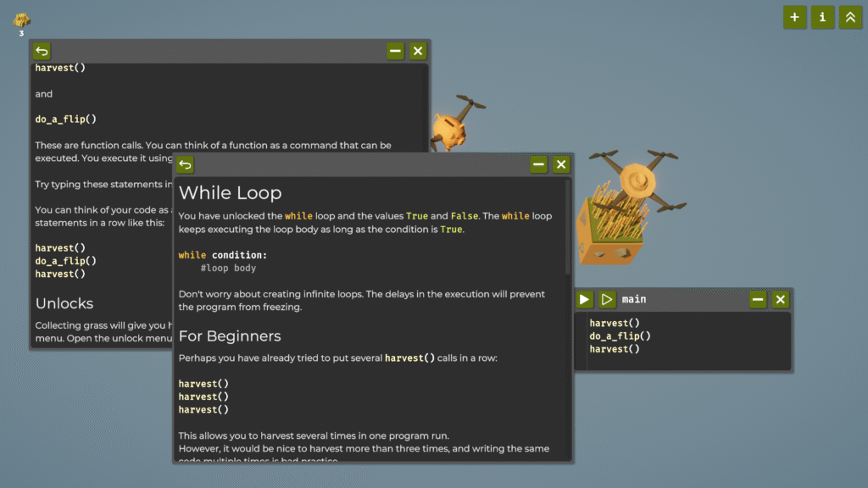Minimize the While Loop documentation window
868x488 pixels.
coord(538,164)
